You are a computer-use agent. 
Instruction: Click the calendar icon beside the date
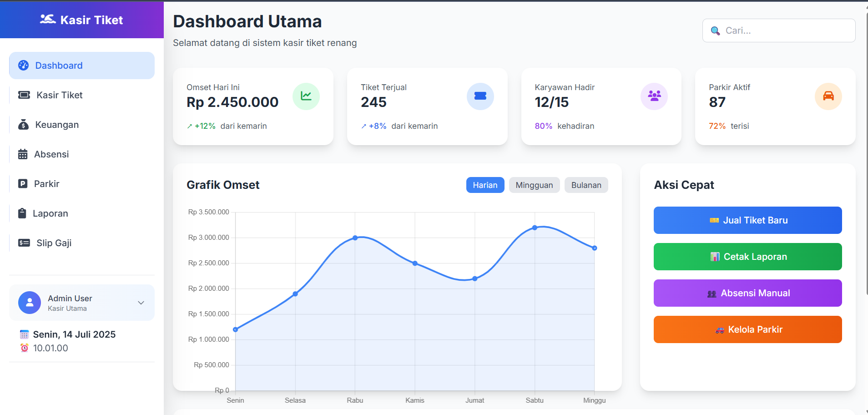click(24, 335)
